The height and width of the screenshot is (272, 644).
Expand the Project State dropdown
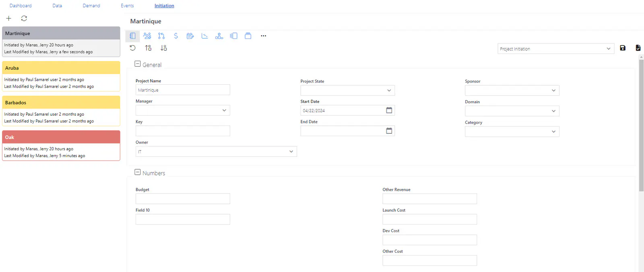pos(347,90)
